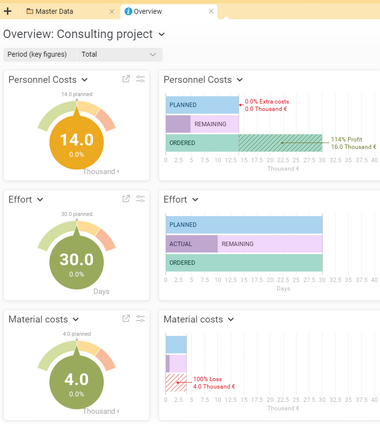This screenshot has width=380, height=430.
Task: Expand the Effort gauge widget menu
Action: pyautogui.click(x=40, y=200)
